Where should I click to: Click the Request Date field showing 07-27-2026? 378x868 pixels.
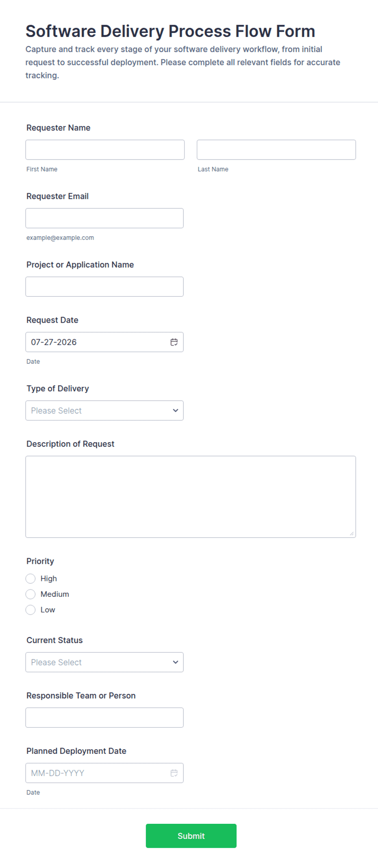pos(104,342)
